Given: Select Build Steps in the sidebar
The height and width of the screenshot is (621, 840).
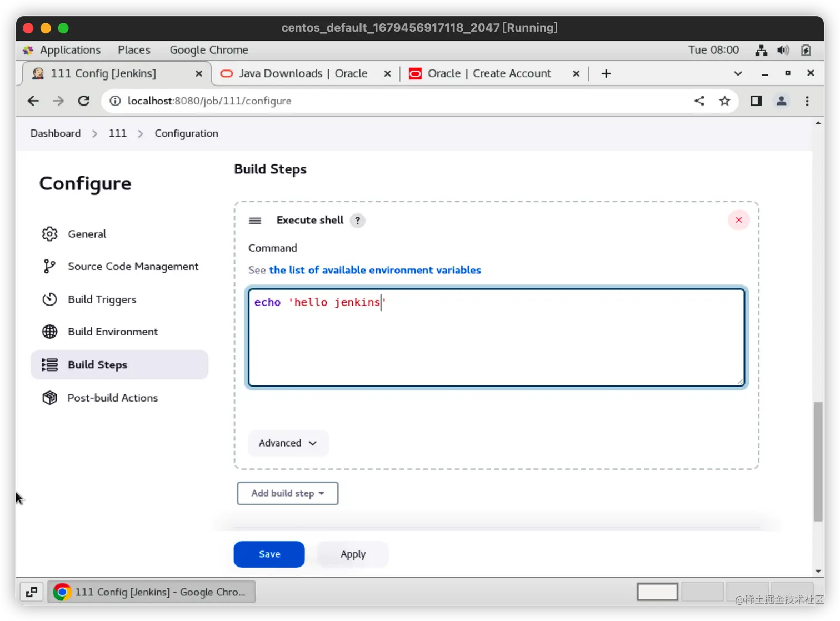Looking at the screenshot, I should [119, 365].
